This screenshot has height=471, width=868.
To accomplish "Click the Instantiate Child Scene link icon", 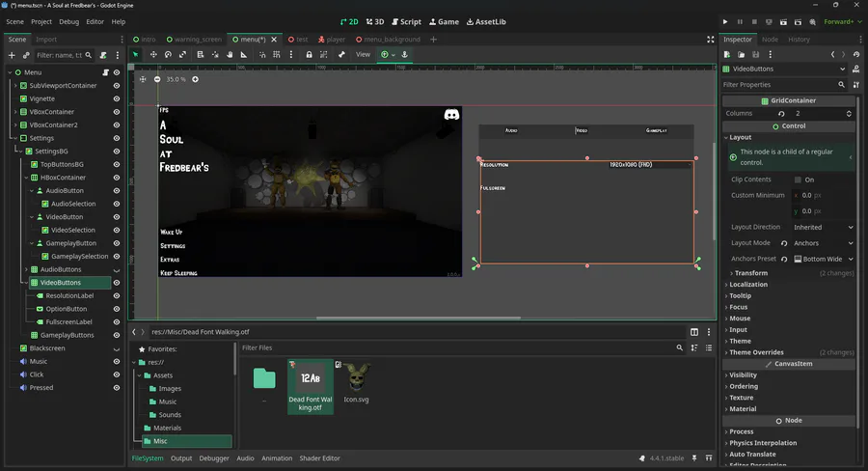I will (x=26, y=55).
